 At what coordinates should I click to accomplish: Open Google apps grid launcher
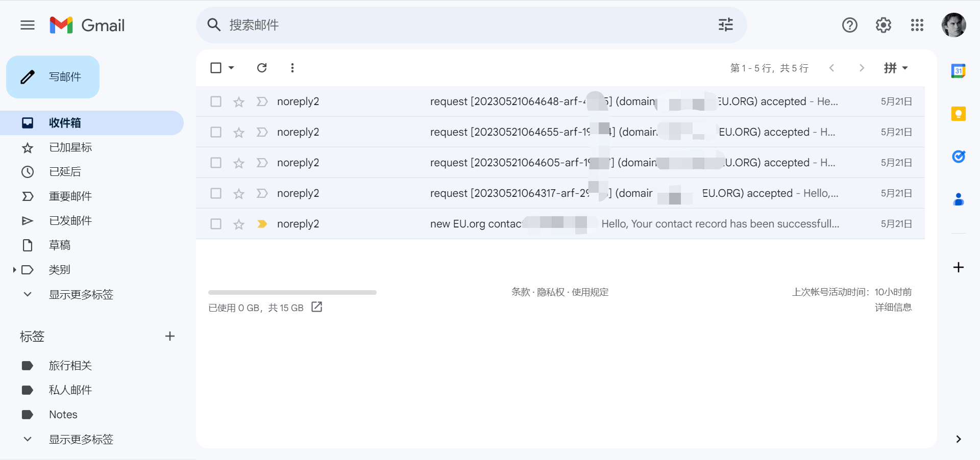pos(917,25)
